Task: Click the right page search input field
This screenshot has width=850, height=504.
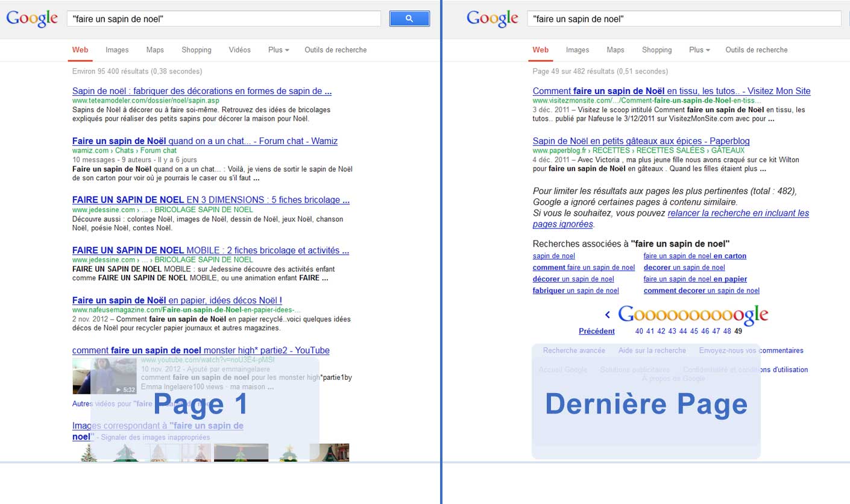Action: pyautogui.click(x=684, y=19)
